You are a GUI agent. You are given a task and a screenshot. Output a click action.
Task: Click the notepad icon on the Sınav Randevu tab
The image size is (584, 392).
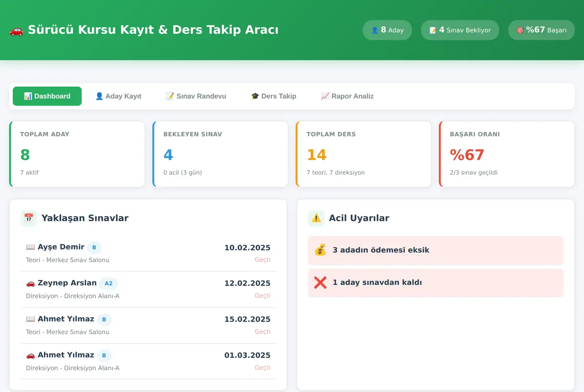click(170, 96)
